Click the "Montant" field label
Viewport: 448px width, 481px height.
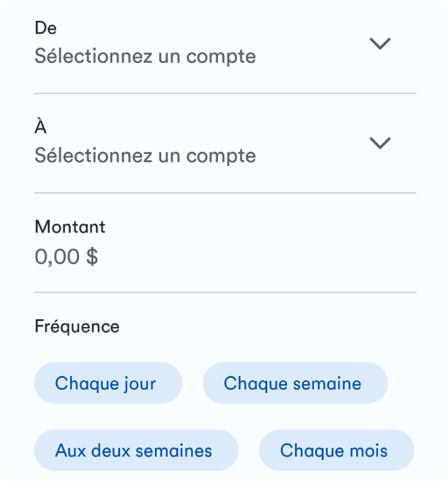(70, 227)
